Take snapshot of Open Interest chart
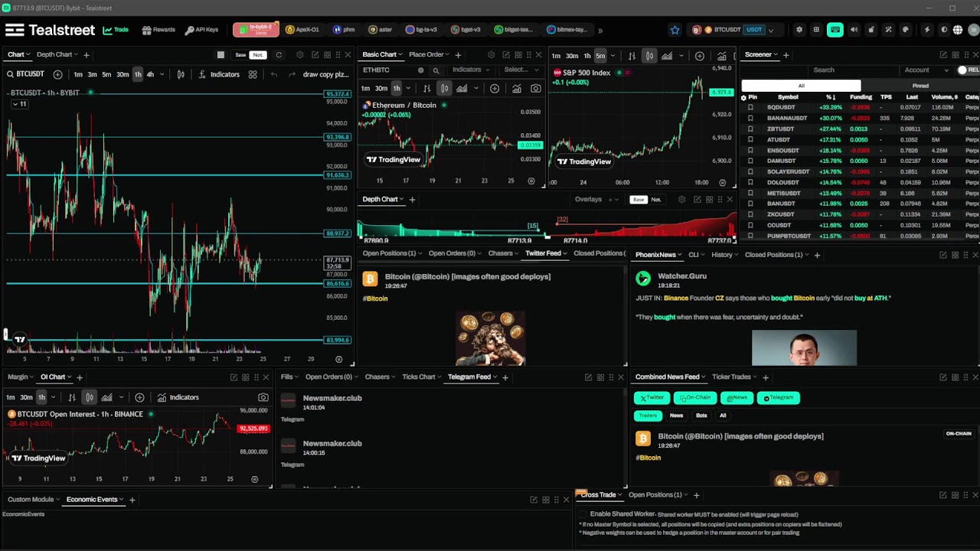This screenshot has height=551, width=980. [x=263, y=397]
